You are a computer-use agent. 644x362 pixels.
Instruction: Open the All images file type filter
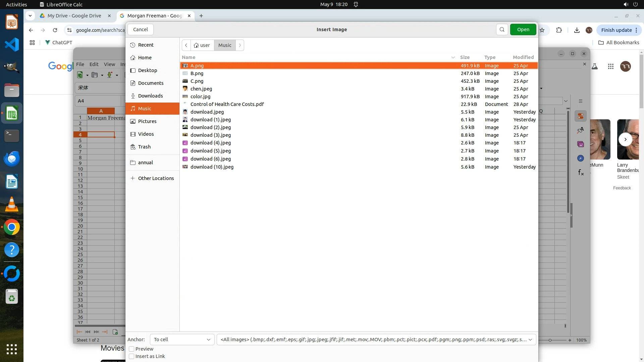point(376,340)
